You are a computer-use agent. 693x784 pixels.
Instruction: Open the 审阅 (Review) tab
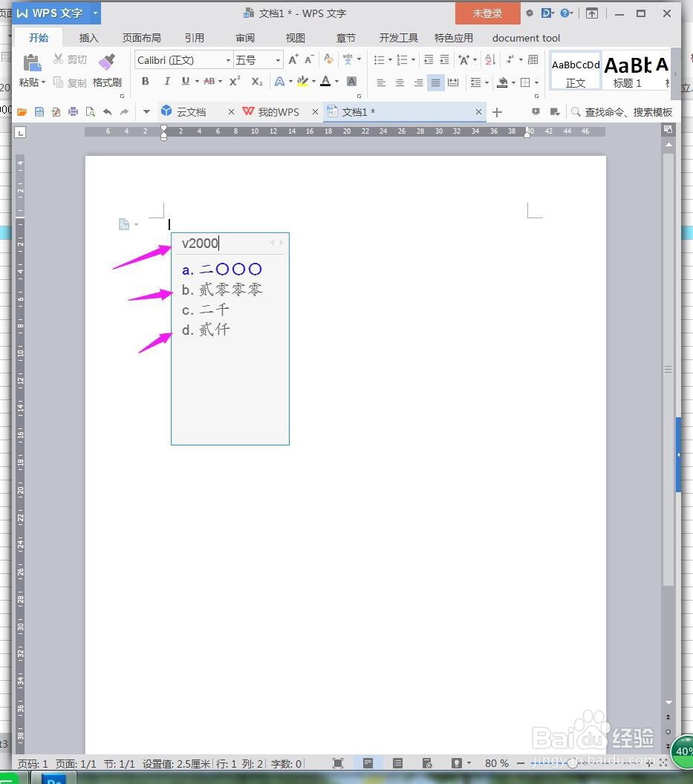244,38
